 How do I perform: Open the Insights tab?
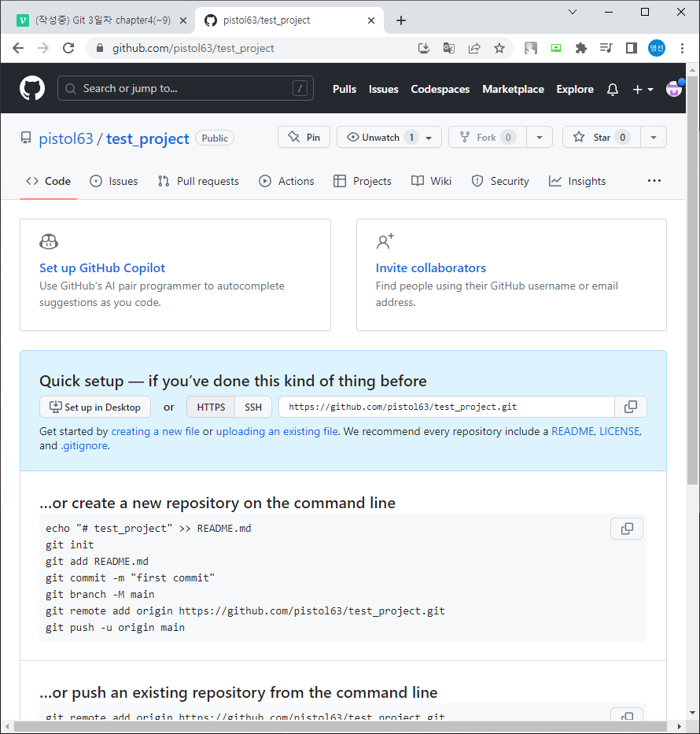(x=577, y=181)
